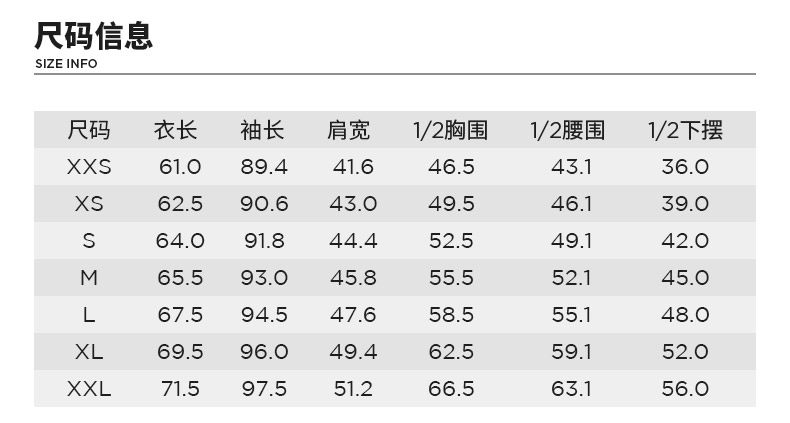Viewport: 790px width, 423px height.
Task: Click the XXS size row label
Action: coord(89,167)
